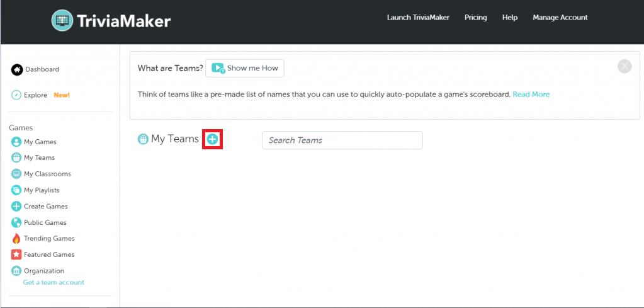
Task: Click the My Classrooms icon
Action: point(16,174)
